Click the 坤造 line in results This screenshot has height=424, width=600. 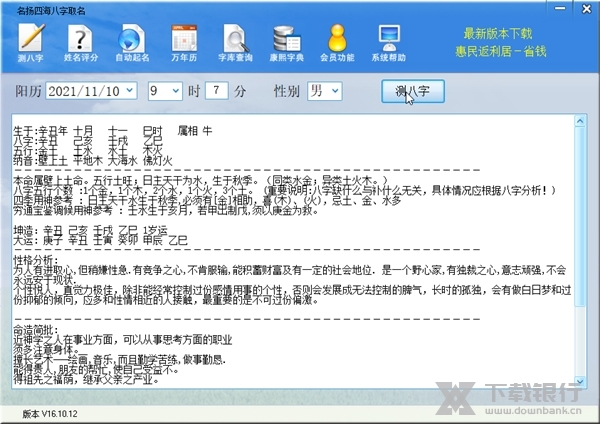[90, 230]
